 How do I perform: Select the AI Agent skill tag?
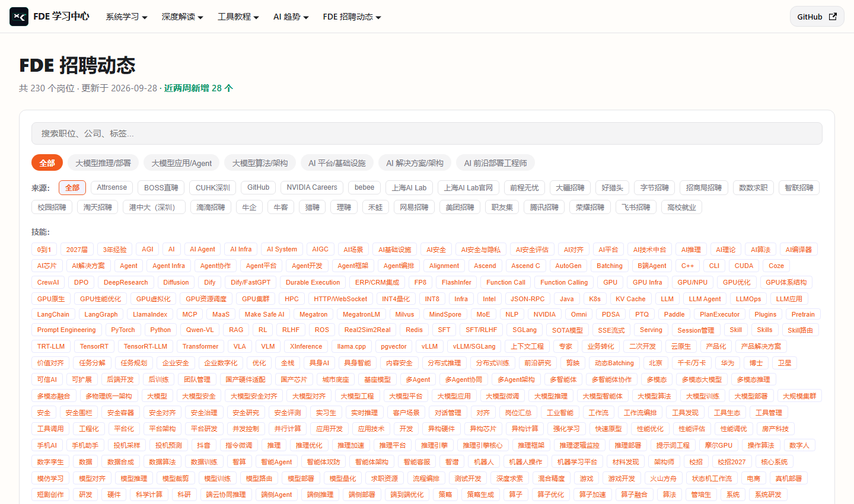[202, 250]
